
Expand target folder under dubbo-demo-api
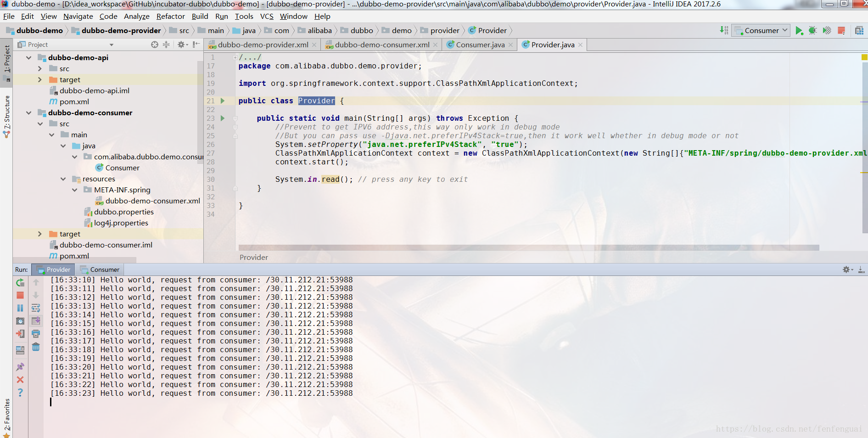coord(40,79)
